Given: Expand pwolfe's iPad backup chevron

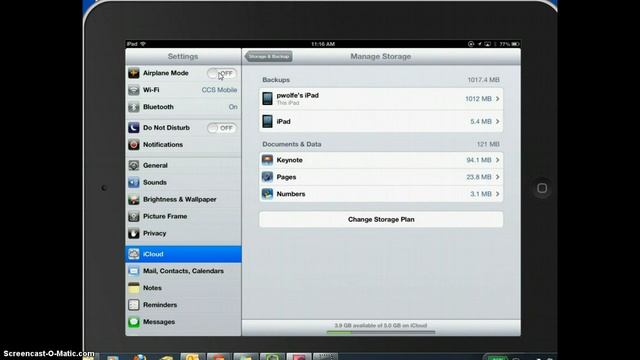Looking at the screenshot, I should (x=498, y=99).
